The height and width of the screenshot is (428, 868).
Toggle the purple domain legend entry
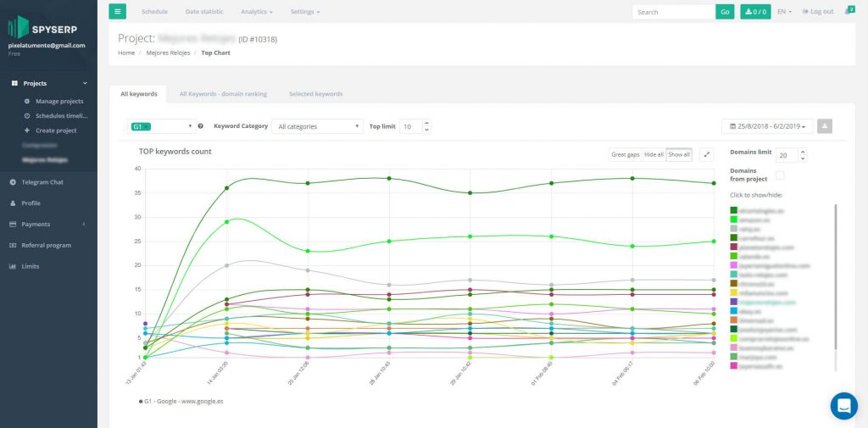pyautogui.click(x=762, y=303)
